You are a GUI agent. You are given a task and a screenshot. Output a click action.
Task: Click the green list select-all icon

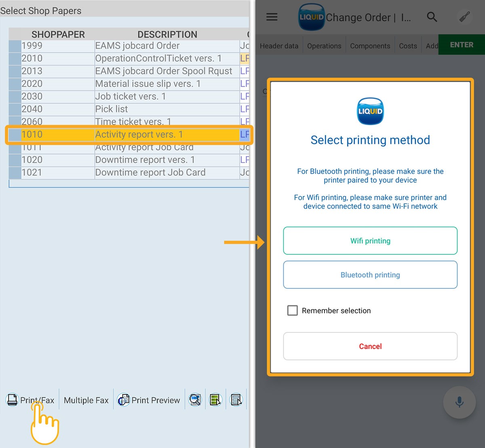click(x=215, y=400)
